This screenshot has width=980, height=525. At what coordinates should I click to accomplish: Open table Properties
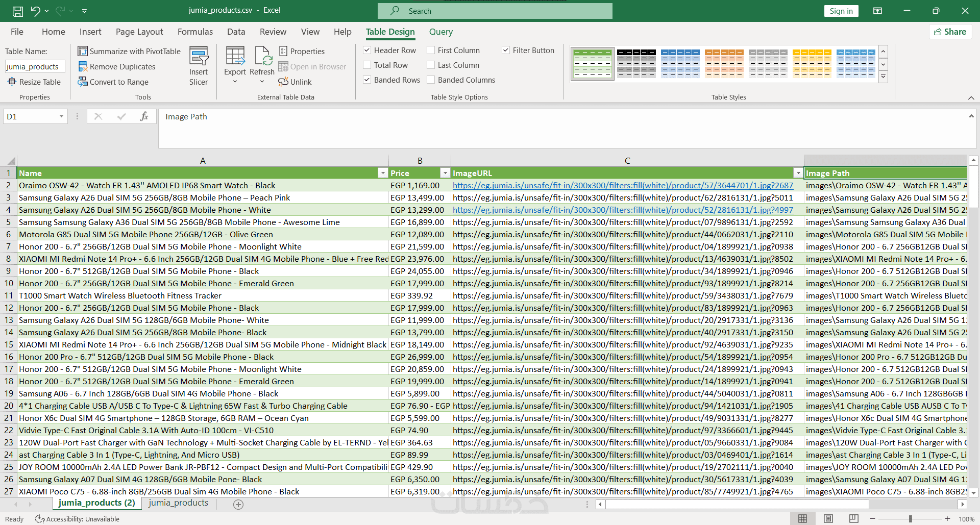tap(302, 51)
